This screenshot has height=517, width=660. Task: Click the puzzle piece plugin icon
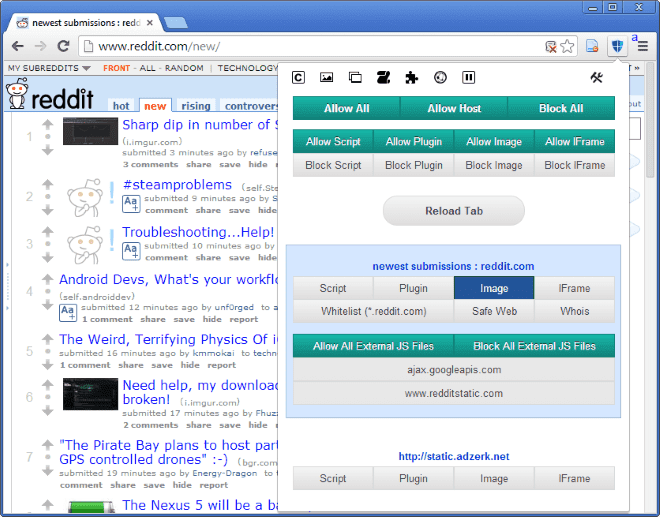click(x=411, y=77)
